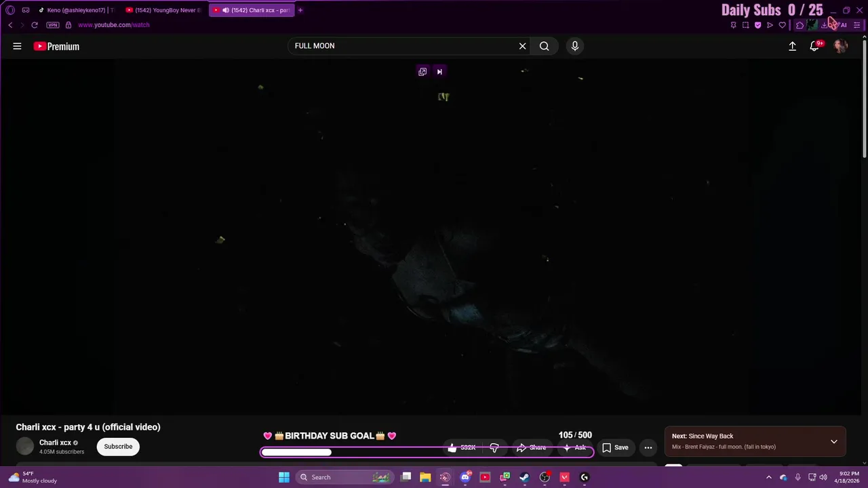Like the video (592K)
The height and width of the screenshot is (488, 868).
coord(462,447)
